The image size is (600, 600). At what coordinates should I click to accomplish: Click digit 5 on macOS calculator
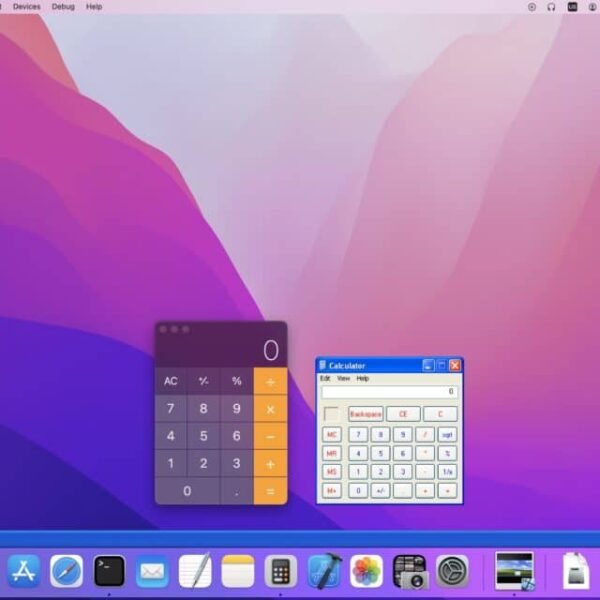click(x=204, y=436)
